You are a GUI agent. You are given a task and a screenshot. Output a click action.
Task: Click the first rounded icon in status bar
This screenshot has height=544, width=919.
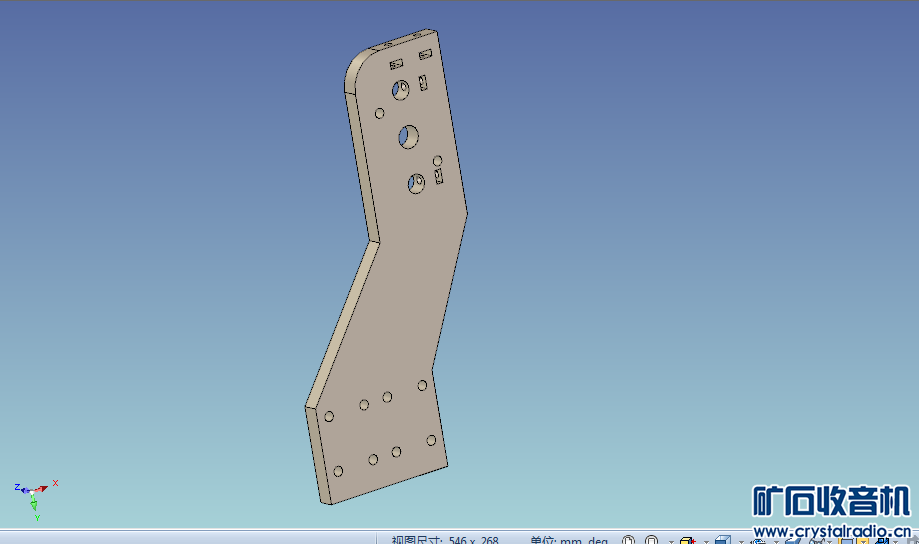[x=627, y=540]
